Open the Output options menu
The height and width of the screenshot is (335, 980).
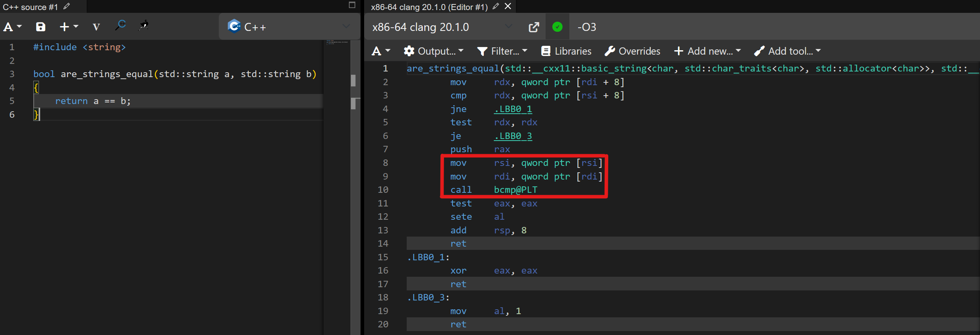pos(434,51)
